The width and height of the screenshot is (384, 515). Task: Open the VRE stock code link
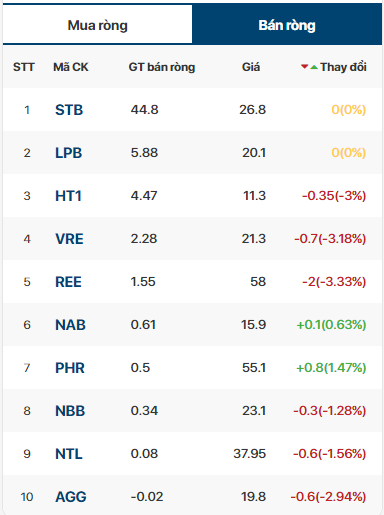pos(69,239)
